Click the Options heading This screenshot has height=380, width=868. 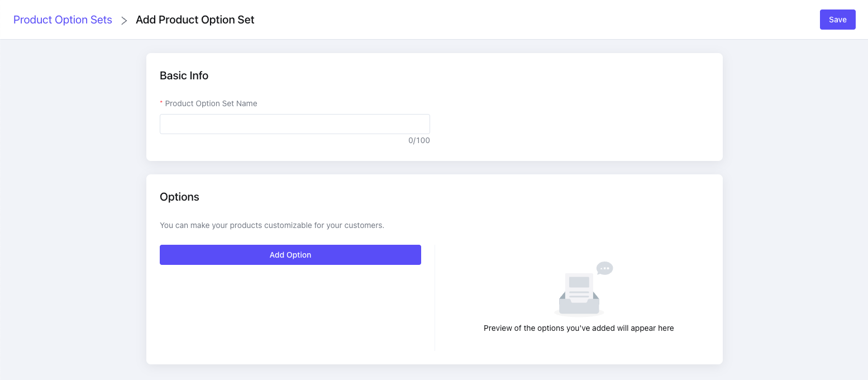179,197
